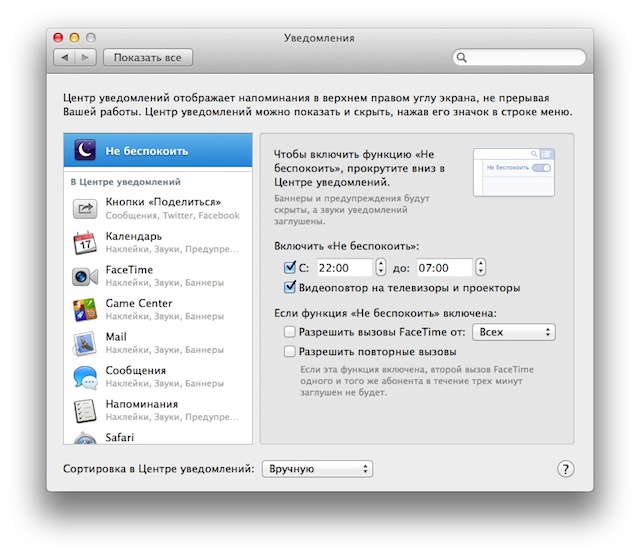The image size is (640, 556).
Task: Select the Calendar app icon
Action: point(85,242)
